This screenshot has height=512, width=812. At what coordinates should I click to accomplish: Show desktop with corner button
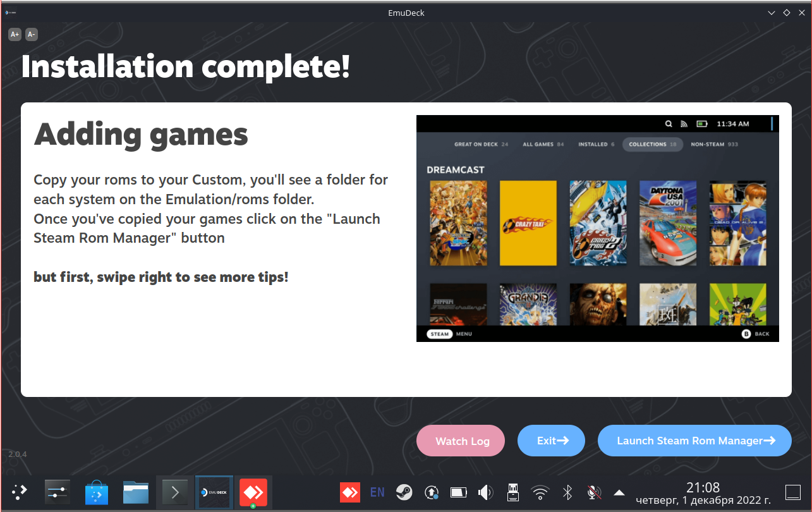tap(793, 492)
